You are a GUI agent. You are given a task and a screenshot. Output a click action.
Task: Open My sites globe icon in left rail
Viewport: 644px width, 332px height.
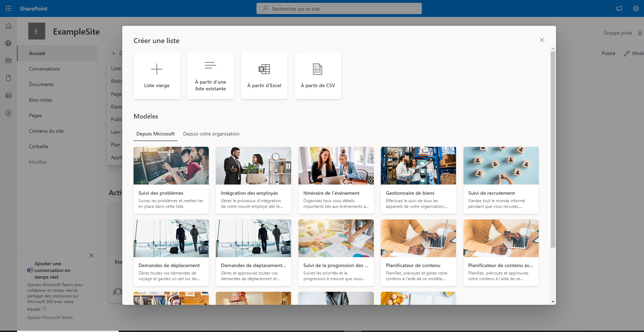pos(8,43)
